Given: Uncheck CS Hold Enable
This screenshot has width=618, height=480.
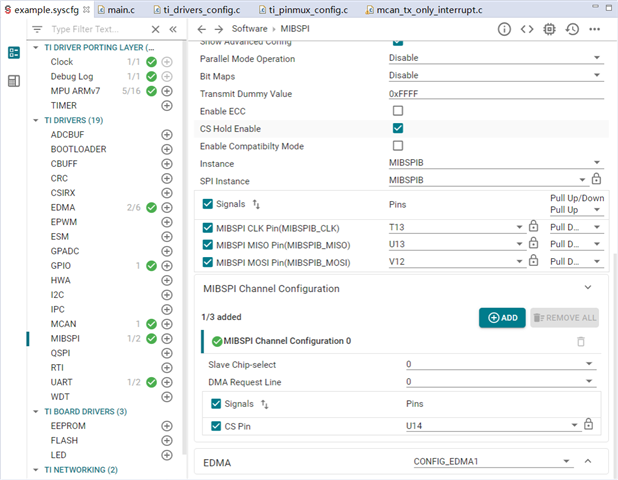Looking at the screenshot, I should click(x=398, y=129).
